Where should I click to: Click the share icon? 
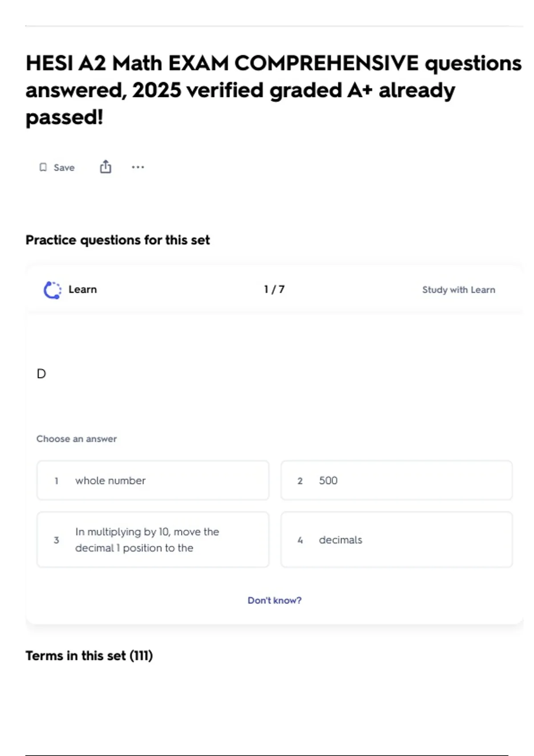pyautogui.click(x=105, y=167)
